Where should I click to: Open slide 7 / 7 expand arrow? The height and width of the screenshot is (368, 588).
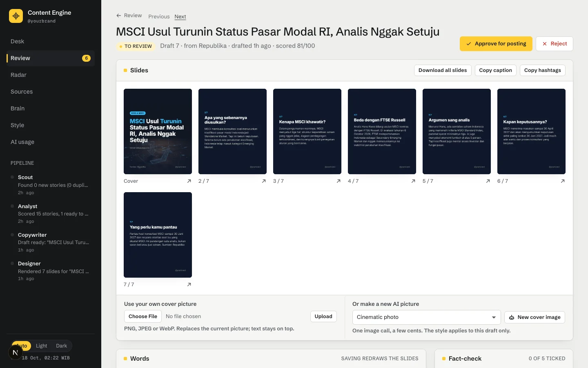[x=189, y=285]
